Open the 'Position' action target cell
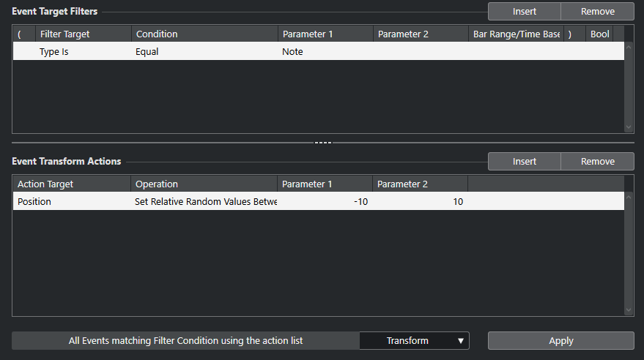644x360 pixels. (72, 202)
